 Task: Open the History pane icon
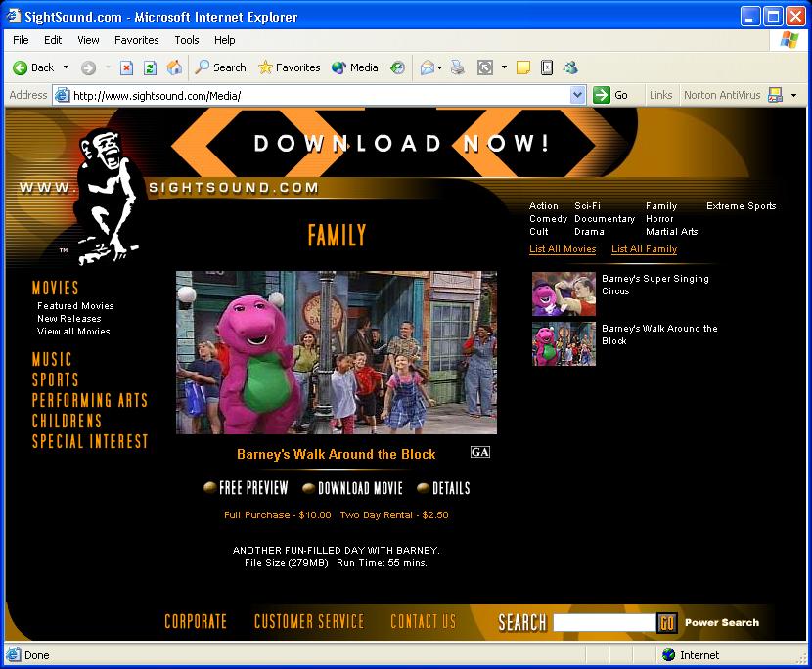(398, 67)
